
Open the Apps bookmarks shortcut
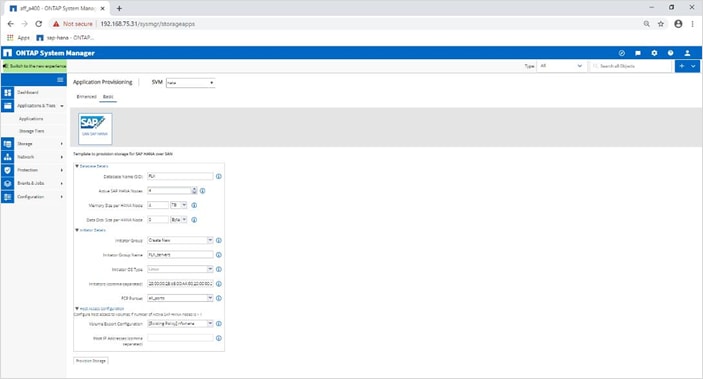click(x=18, y=38)
